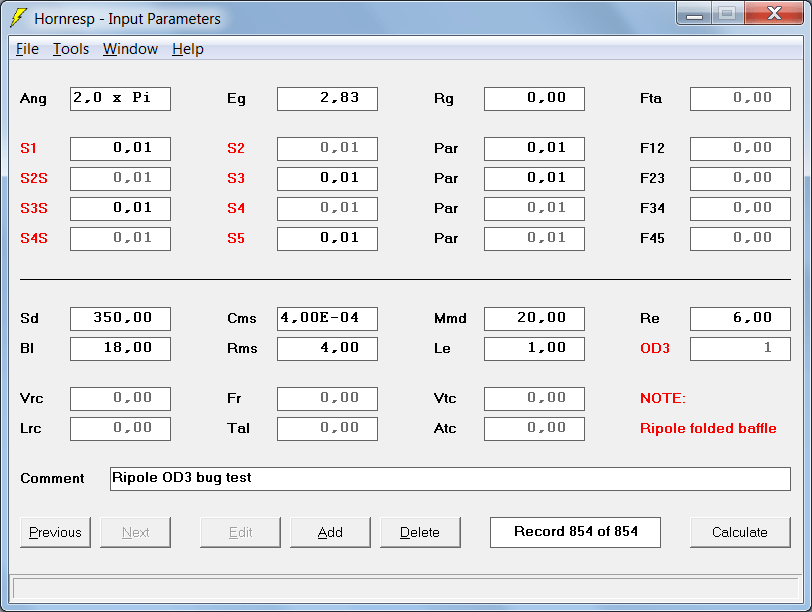This screenshot has height=612, width=812.
Task: Click the red S1 label
Action: click(28, 149)
